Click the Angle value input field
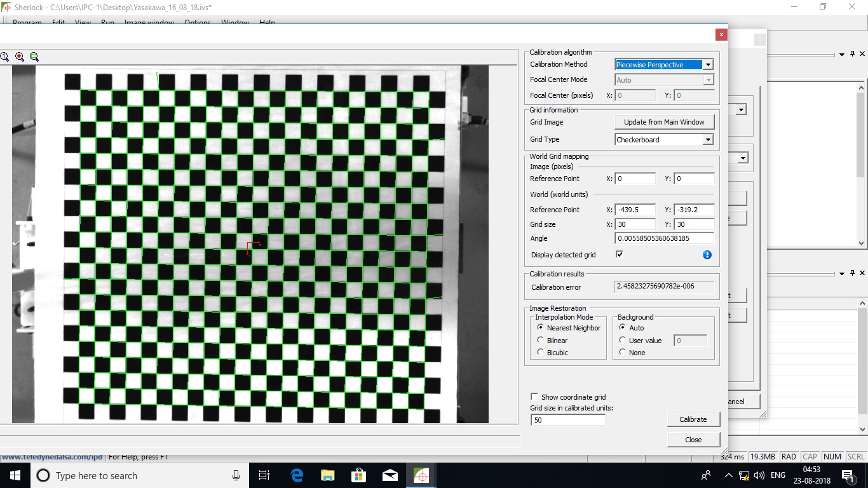 pos(665,238)
